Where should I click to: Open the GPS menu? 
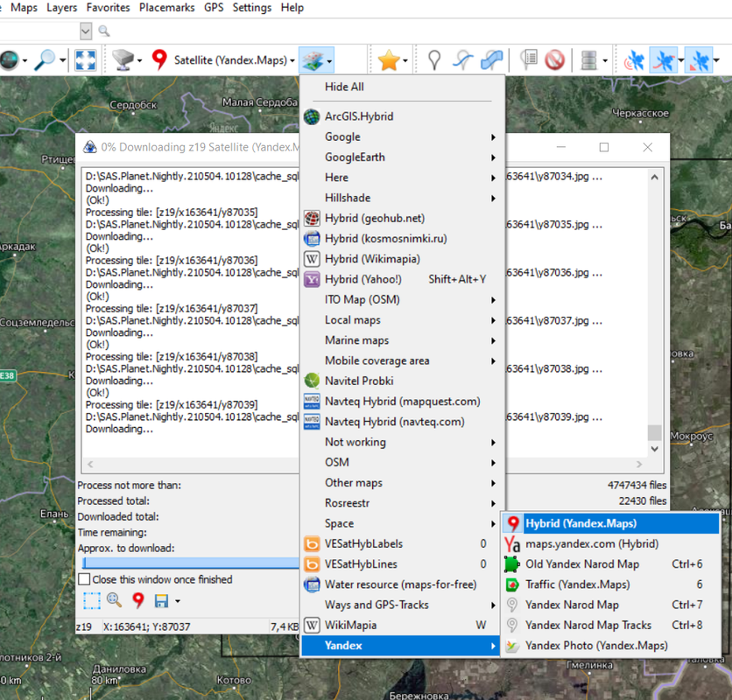point(214,8)
